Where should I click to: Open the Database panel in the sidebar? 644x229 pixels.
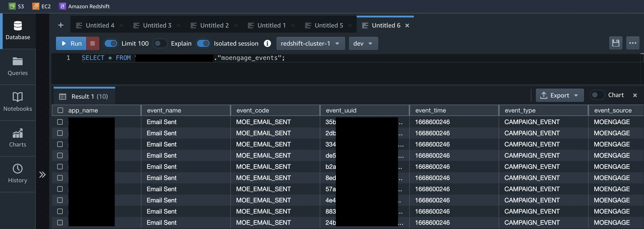tap(17, 30)
